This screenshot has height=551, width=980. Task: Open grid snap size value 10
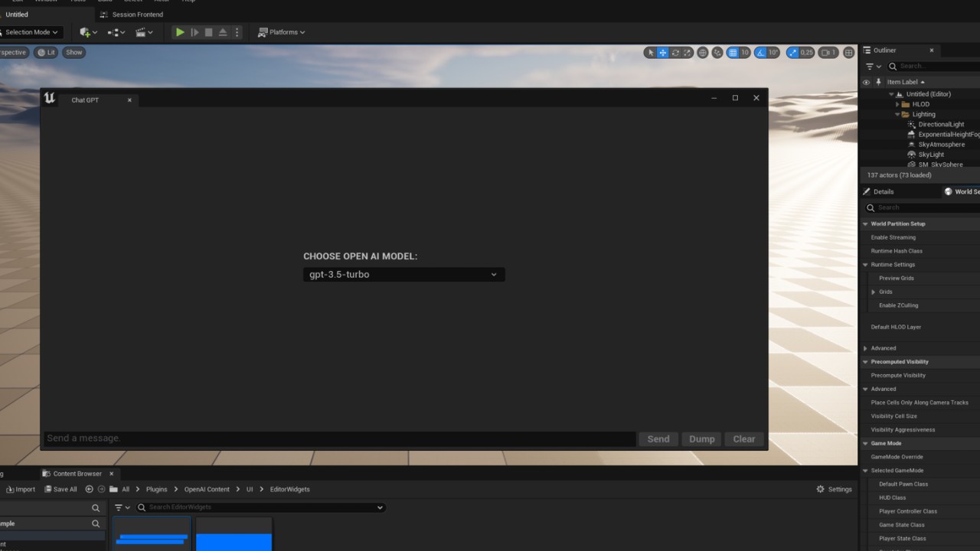744,53
